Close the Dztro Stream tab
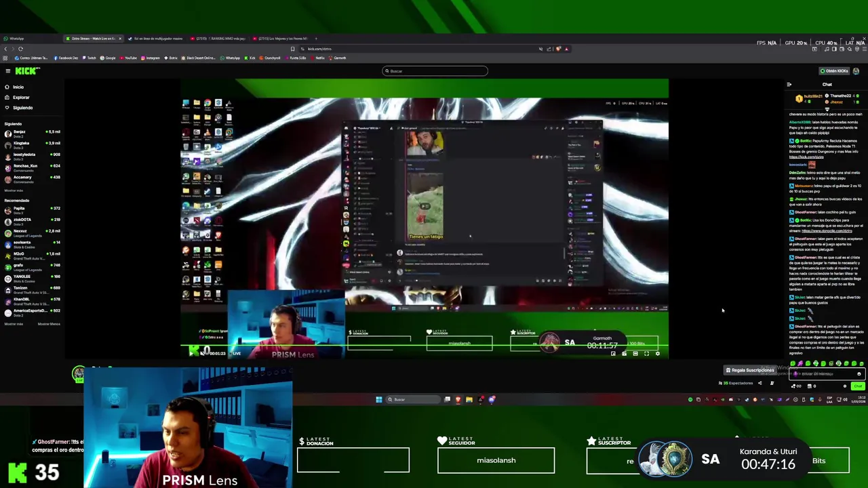The width and height of the screenshot is (868, 488). coord(120,39)
